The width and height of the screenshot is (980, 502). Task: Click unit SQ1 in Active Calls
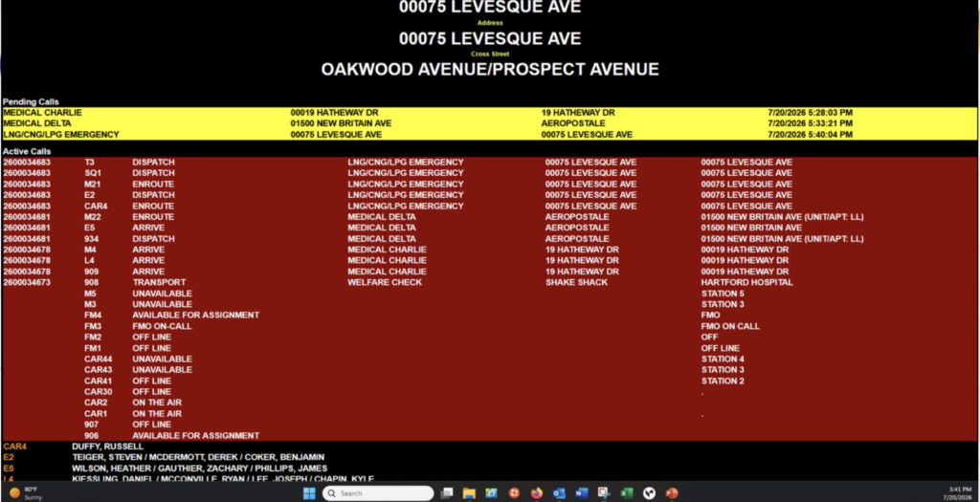(93, 173)
